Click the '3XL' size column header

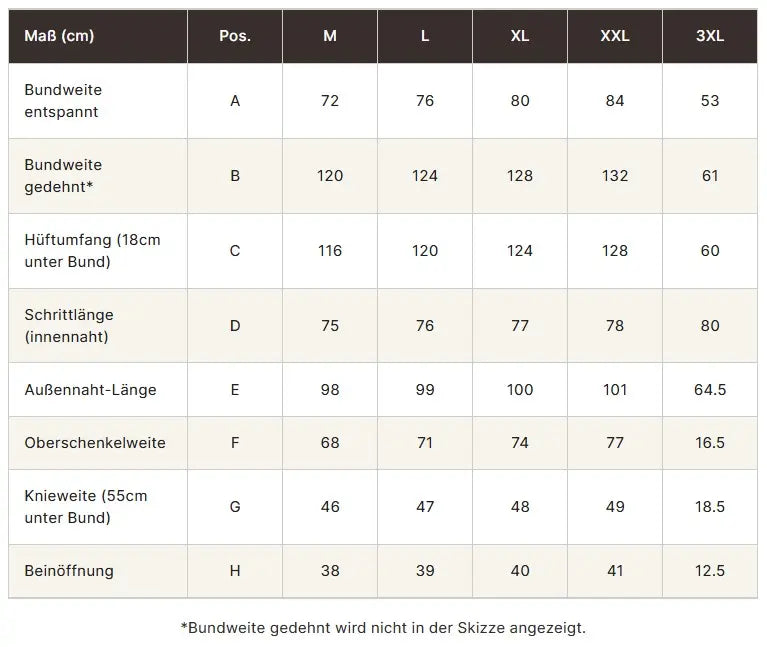[710, 36]
